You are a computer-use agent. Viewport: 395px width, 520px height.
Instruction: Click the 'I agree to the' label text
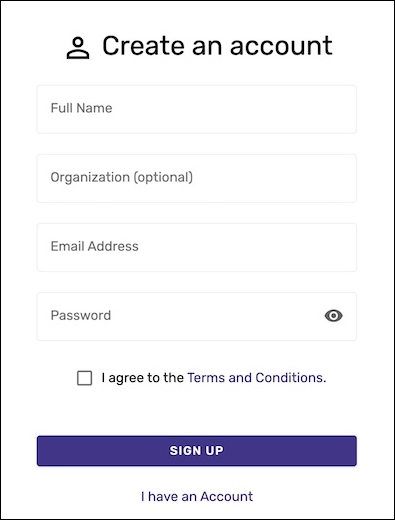click(143, 378)
